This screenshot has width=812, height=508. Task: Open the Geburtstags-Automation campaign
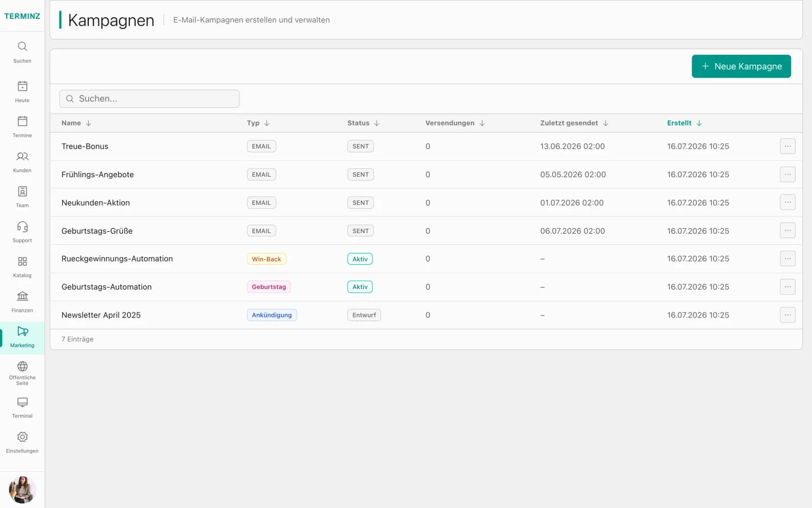click(107, 287)
